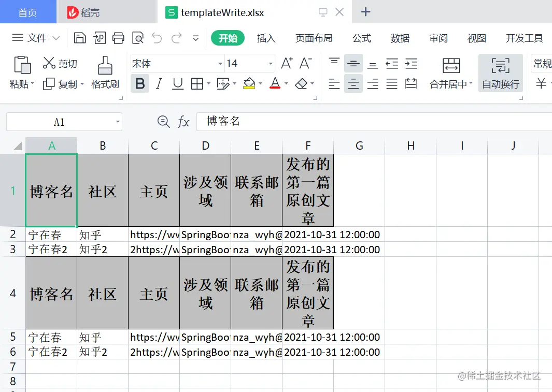Toggle 自动换行 (wrap text) off
Image resolution: width=552 pixels, height=392 pixels.
point(500,74)
